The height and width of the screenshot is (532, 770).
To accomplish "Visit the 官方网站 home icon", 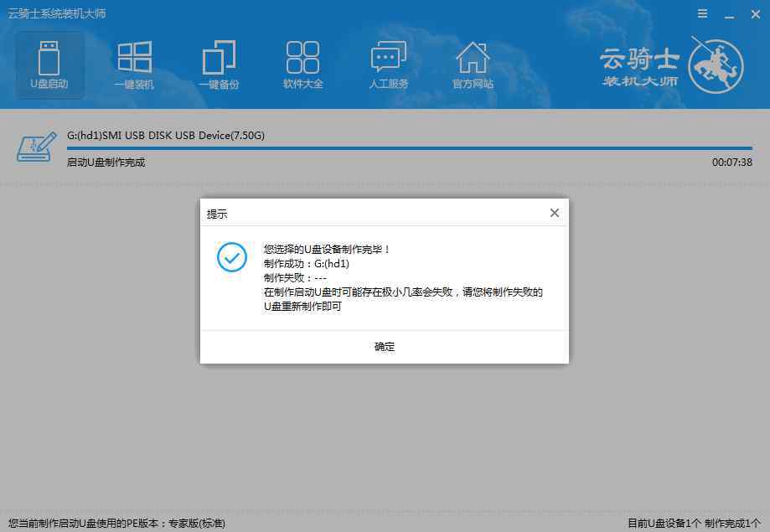I will pos(473,65).
